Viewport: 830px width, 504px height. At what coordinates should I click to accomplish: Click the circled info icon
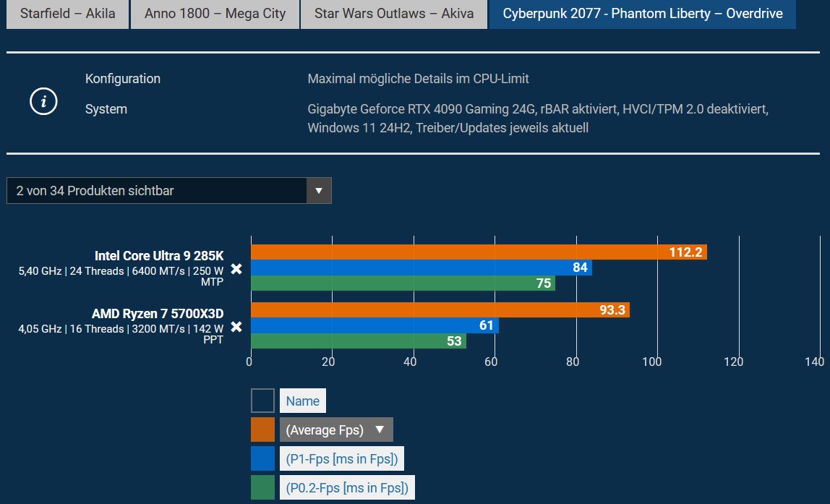pos(43,101)
